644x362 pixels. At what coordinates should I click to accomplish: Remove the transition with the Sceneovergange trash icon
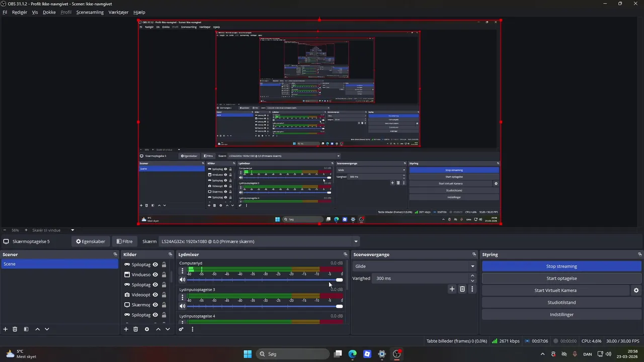(x=462, y=289)
